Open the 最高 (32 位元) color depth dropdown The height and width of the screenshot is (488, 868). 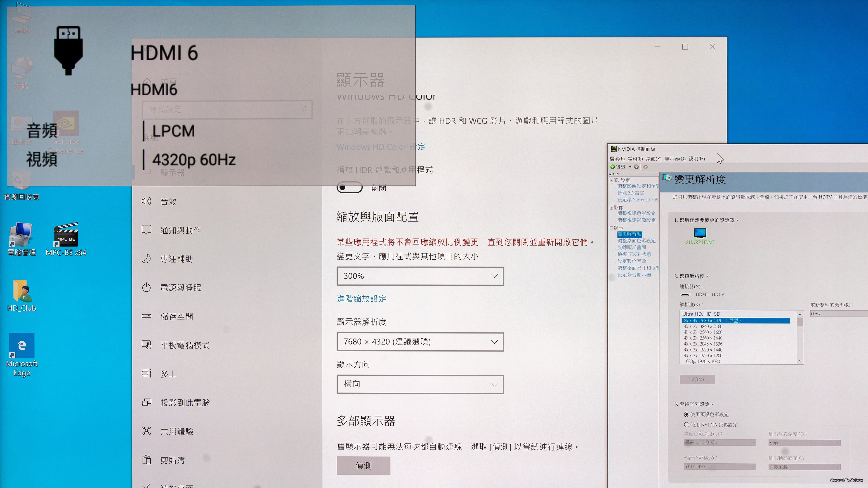[720, 443]
